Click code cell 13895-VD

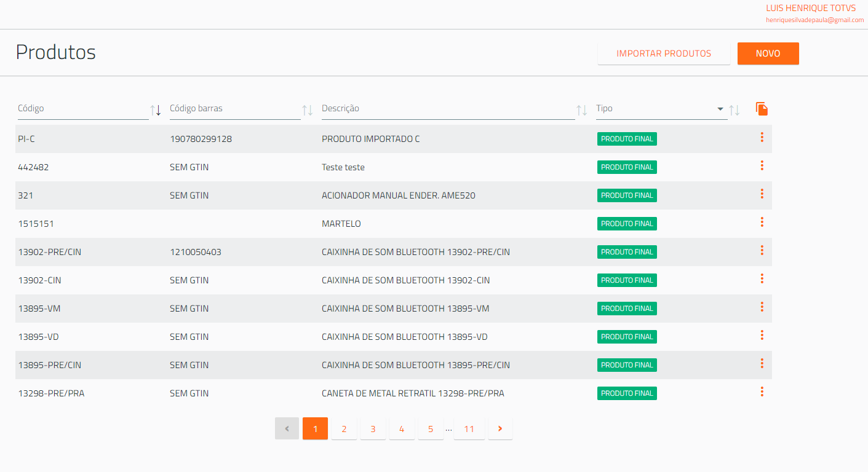tap(39, 337)
